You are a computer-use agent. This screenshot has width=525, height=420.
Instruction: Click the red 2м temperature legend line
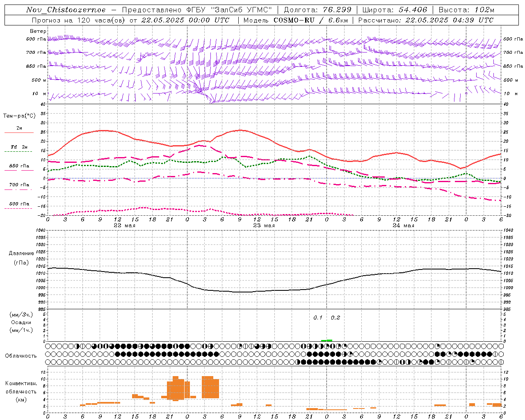19,132
